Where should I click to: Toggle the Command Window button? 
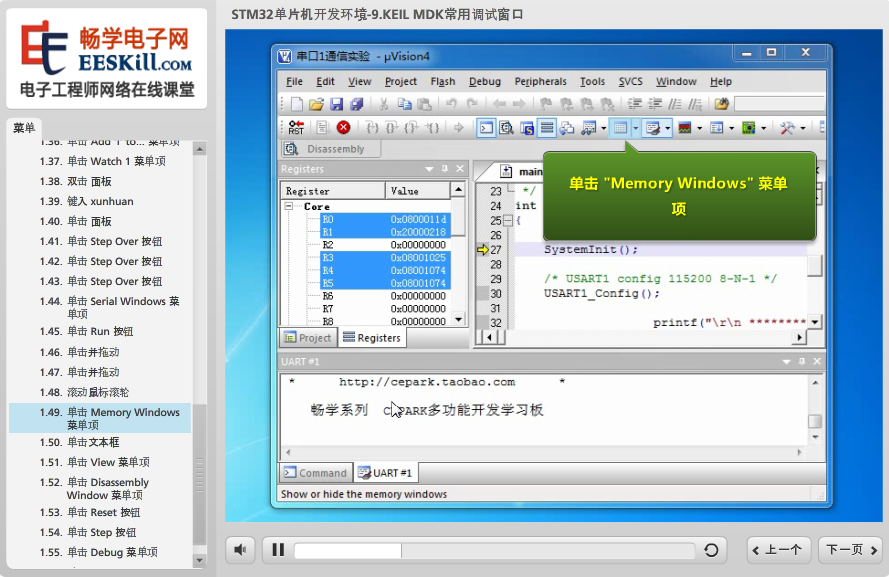pos(486,128)
